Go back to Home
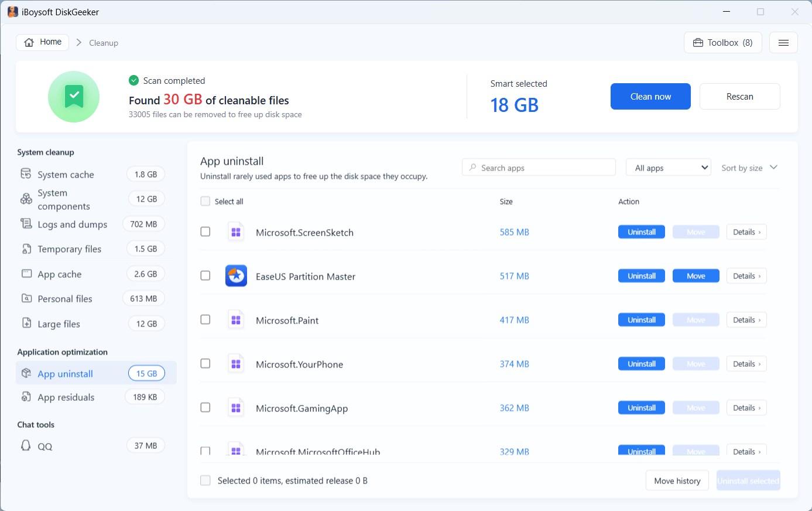The height and width of the screenshot is (511, 812). tap(43, 42)
